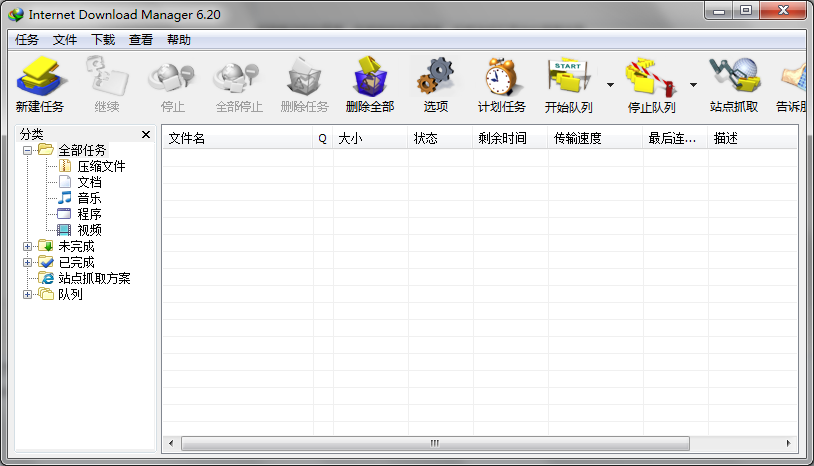The image size is (814, 466).
Task: Click the horizontal scrollbar thumb
Action: pyautogui.click(x=435, y=444)
